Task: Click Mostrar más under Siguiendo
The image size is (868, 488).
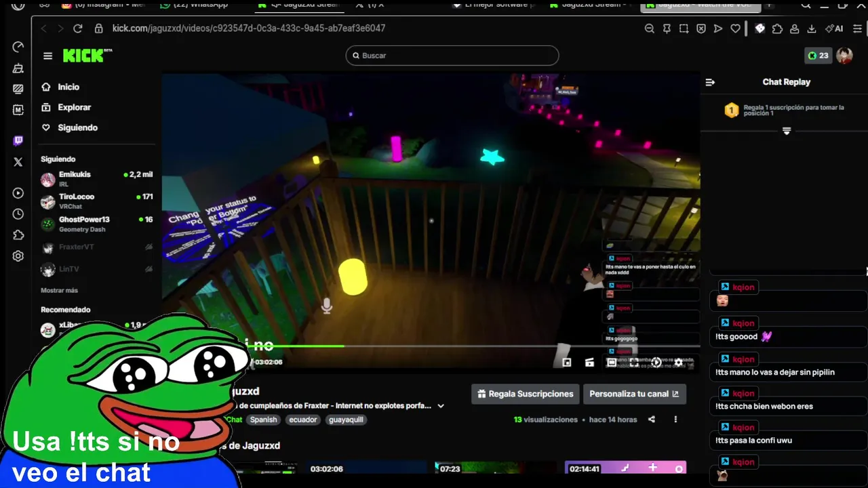Action: (x=59, y=290)
